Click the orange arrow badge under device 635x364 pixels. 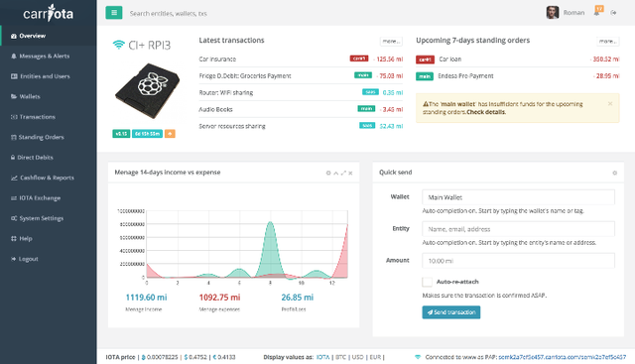[x=170, y=134]
